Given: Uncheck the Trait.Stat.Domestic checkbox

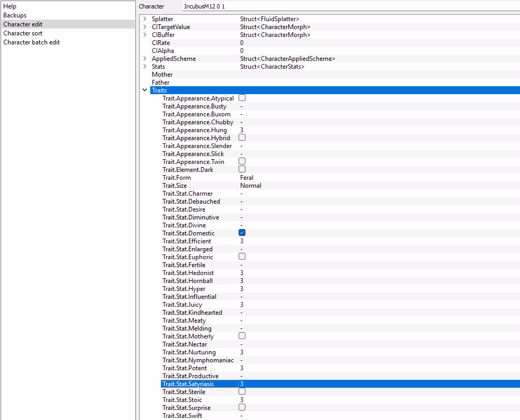Looking at the screenshot, I should (242, 233).
